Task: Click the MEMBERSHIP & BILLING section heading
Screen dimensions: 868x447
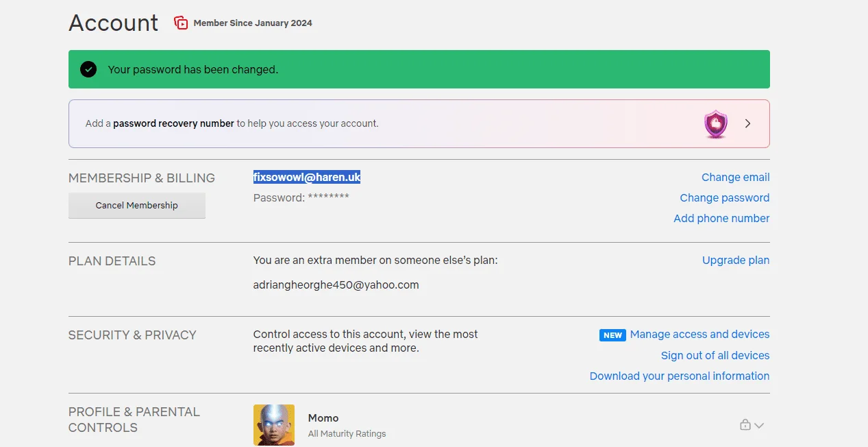Action: click(142, 178)
